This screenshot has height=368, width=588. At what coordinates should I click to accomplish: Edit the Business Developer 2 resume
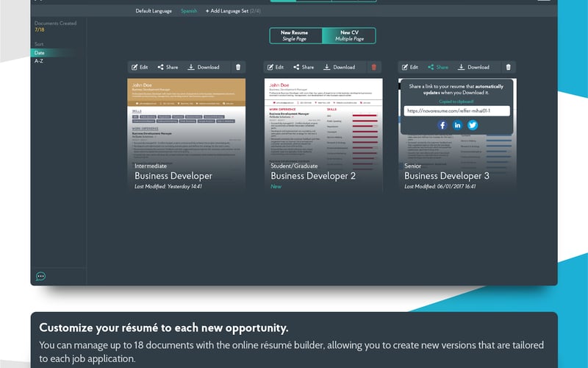click(x=275, y=67)
